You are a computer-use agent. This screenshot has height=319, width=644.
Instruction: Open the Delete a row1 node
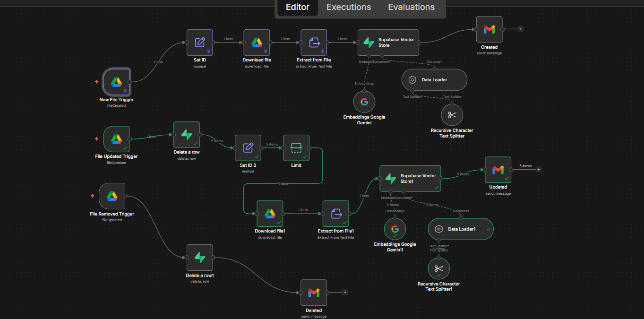coord(200,258)
